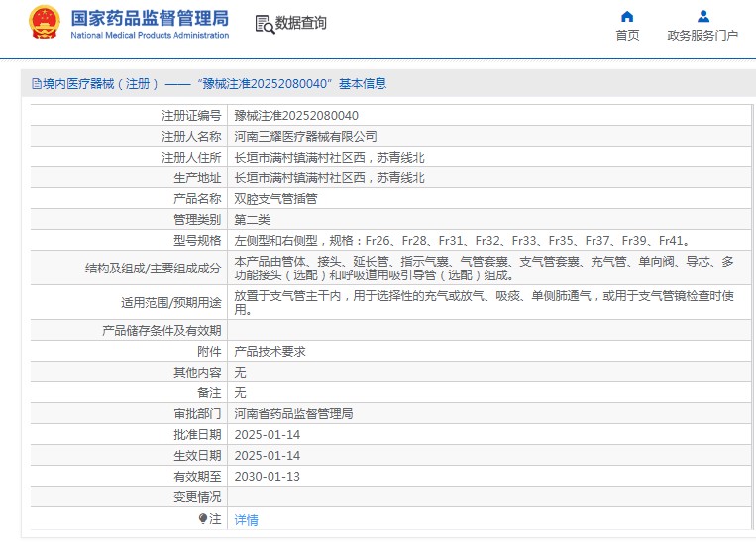756x543 pixels.
Task: Click the 国家药品监督管理局 title text
Action: tap(149, 18)
